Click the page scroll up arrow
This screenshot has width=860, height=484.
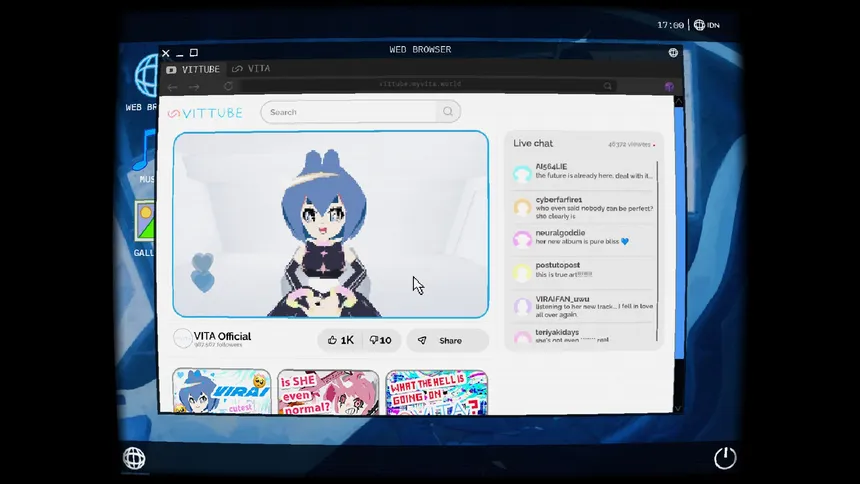678,101
